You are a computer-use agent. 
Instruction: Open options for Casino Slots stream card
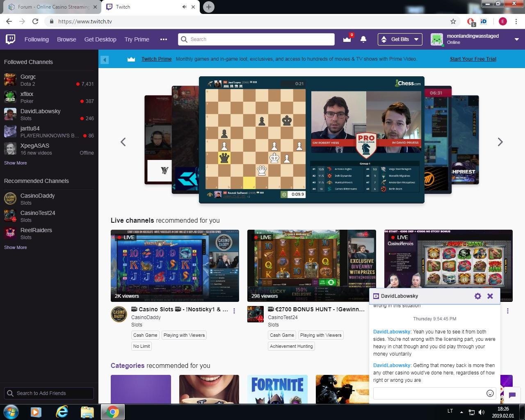coord(234,311)
